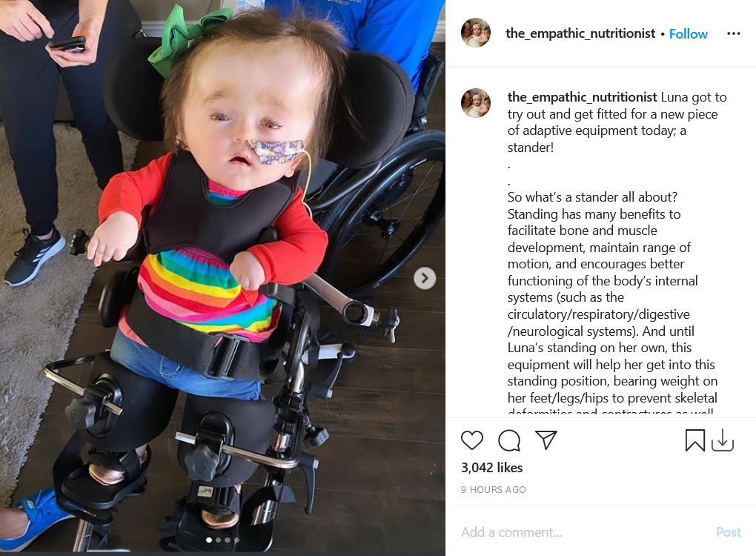Image resolution: width=756 pixels, height=556 pixels.
Task: Jump to the second carousel dot
Action: click(x=219, y=540)
